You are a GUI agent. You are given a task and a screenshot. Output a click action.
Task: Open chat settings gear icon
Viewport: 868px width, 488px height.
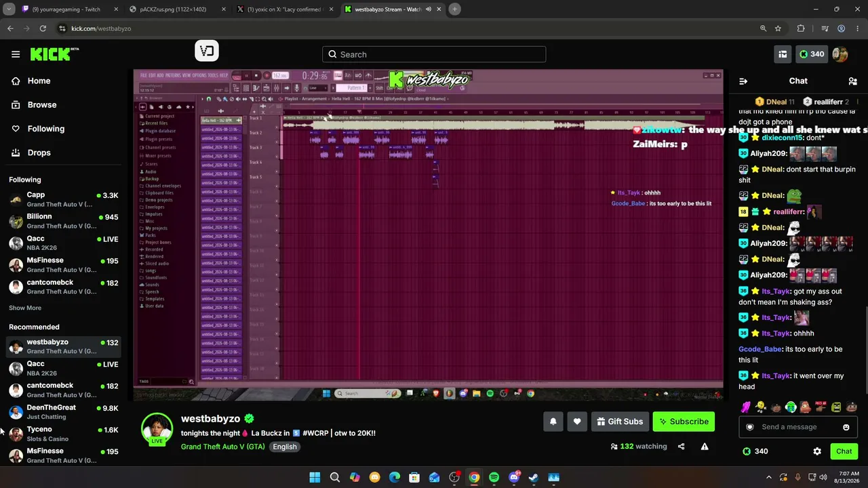[x=817, y=451]
